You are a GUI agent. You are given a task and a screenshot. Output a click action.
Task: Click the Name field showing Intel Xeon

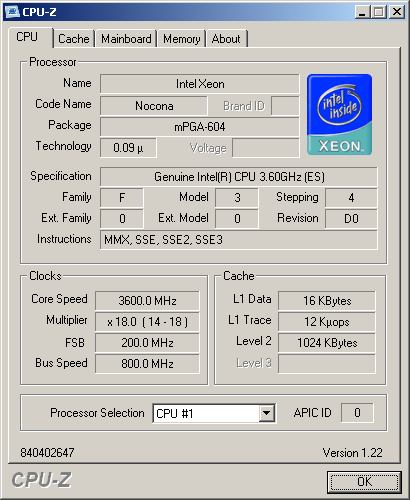[x=200, y=84]
